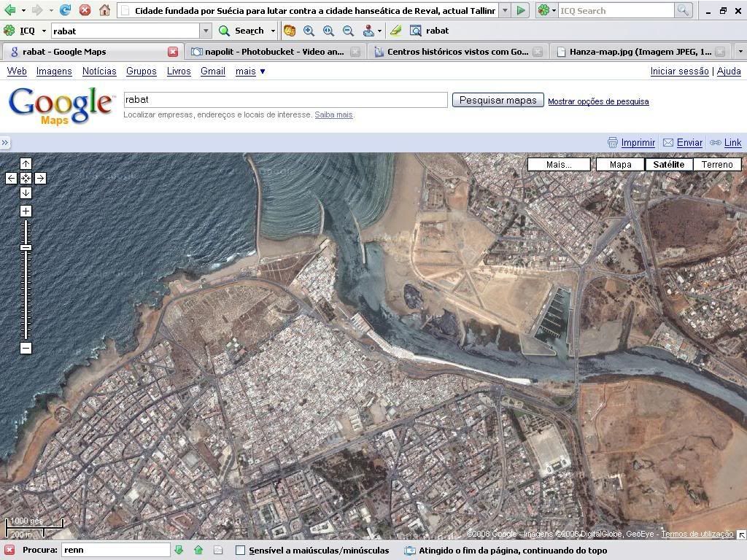
Task: Click the zoom out minus button on map
Action: point(26,349)
